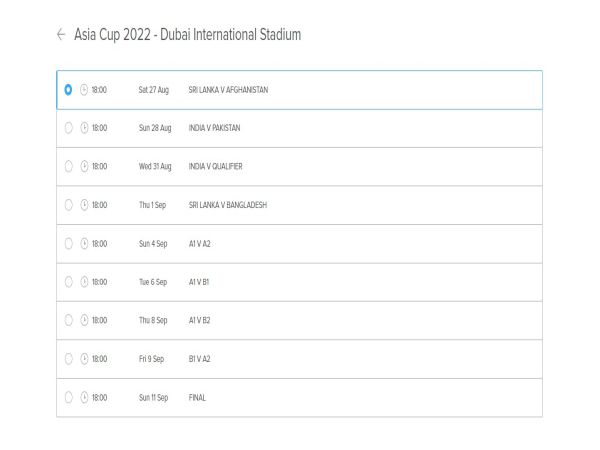Image resolution: width=600 pixels, height=450 pixels.
Task: Click the Asia Cup 2022 page title
Action: 188,34
